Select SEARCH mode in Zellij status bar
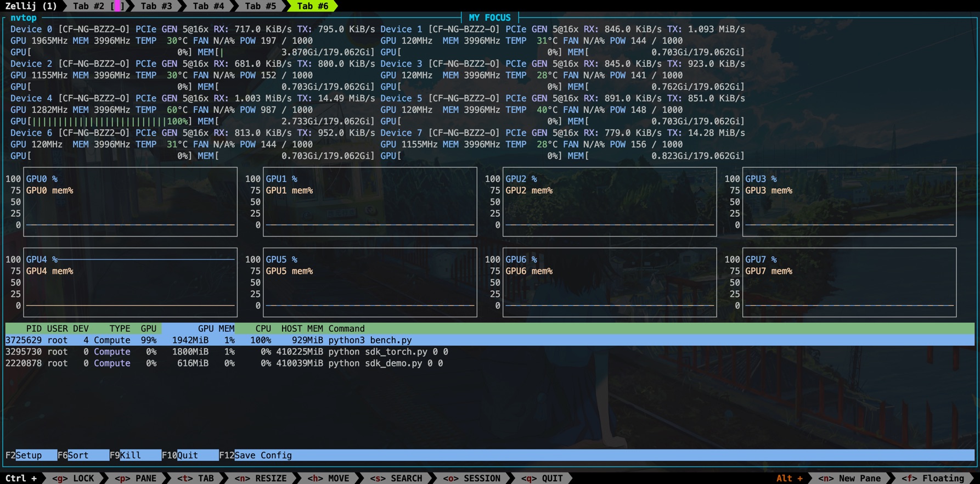 pos(396,479)
